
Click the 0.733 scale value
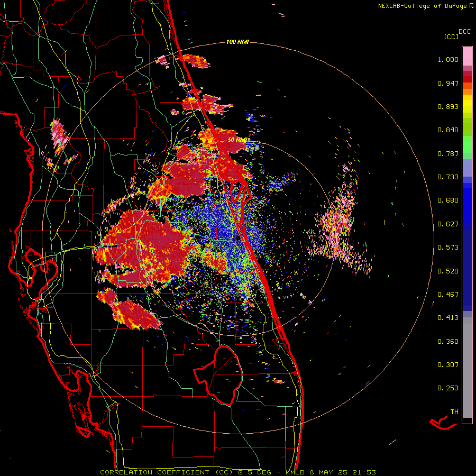pyautogui.click(x=448, y=177)
